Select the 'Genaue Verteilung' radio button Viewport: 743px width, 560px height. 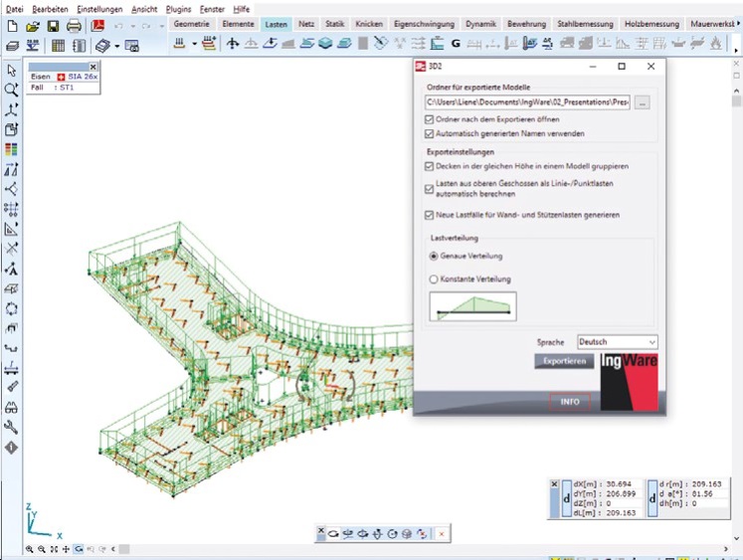click(434, 256)
